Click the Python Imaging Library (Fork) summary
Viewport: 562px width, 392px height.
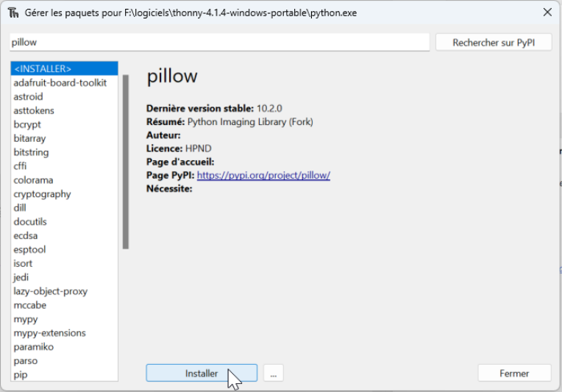tap(250, 122)
